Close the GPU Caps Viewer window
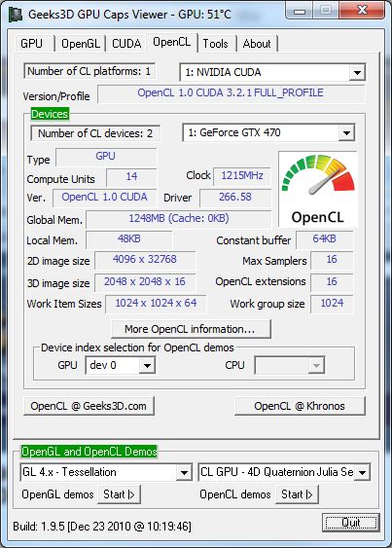392x548 pixels. coord(362,10)
